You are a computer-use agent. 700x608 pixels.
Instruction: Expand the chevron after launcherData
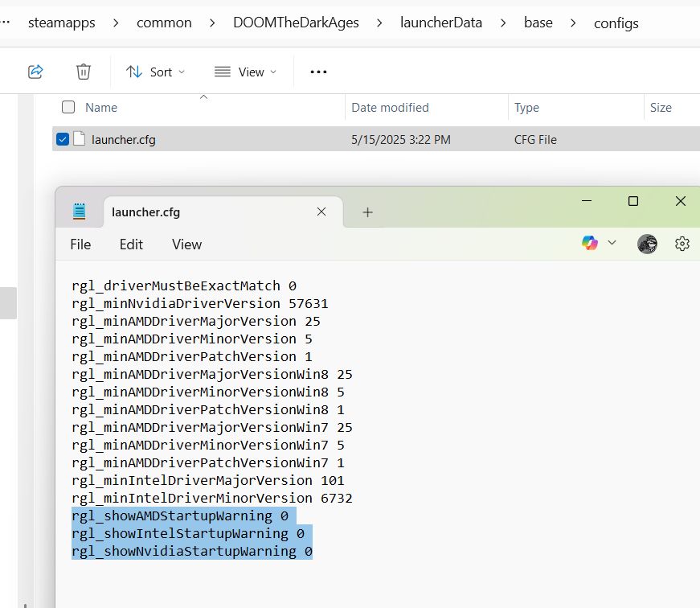coord(503,23)
